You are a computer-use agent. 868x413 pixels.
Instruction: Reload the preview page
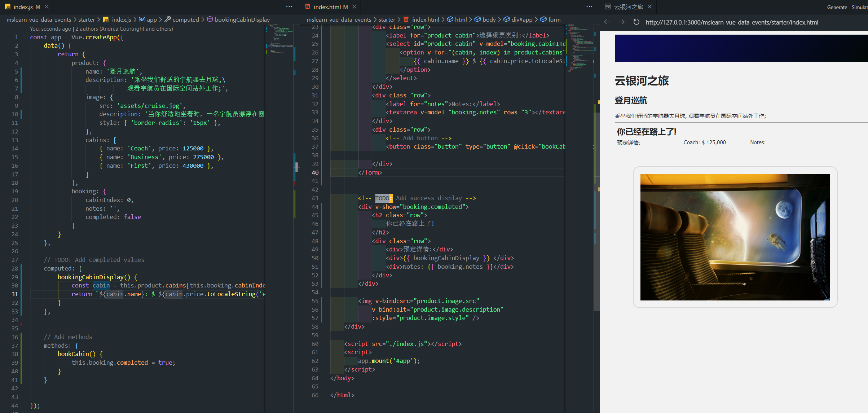click(x=636, y=22)
